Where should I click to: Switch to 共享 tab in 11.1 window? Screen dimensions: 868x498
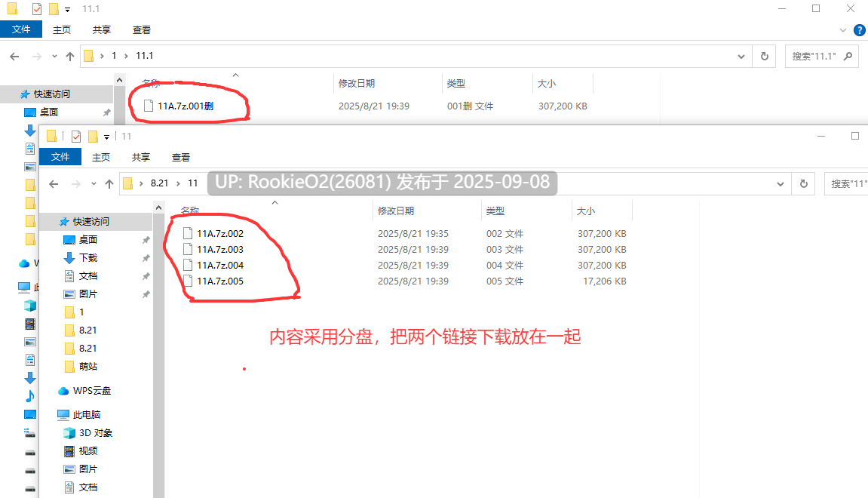point(101,30)
